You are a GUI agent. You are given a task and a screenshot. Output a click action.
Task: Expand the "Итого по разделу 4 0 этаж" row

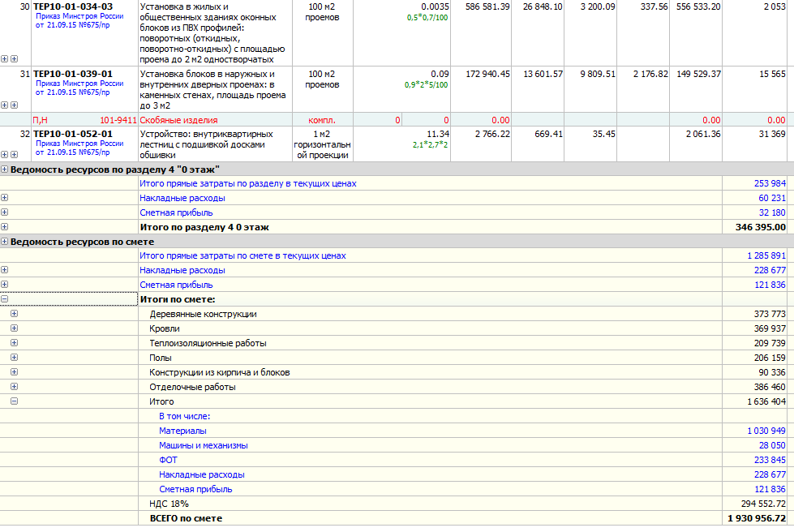click(5, 227)
